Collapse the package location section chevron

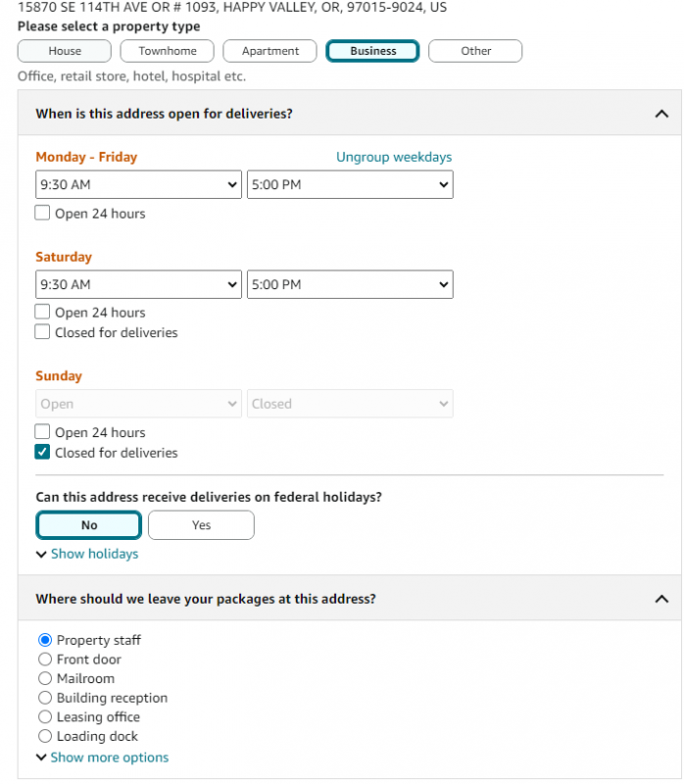click(661, 599)
